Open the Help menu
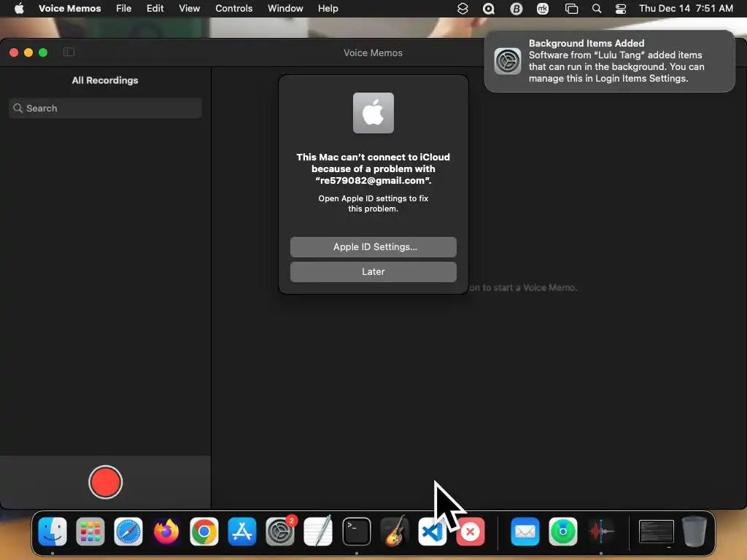 (328, 8)
